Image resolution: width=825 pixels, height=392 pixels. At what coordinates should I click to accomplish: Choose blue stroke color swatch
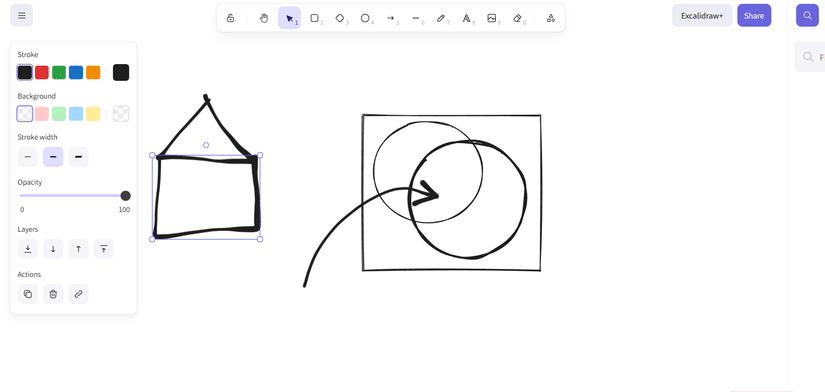[76, 73]
